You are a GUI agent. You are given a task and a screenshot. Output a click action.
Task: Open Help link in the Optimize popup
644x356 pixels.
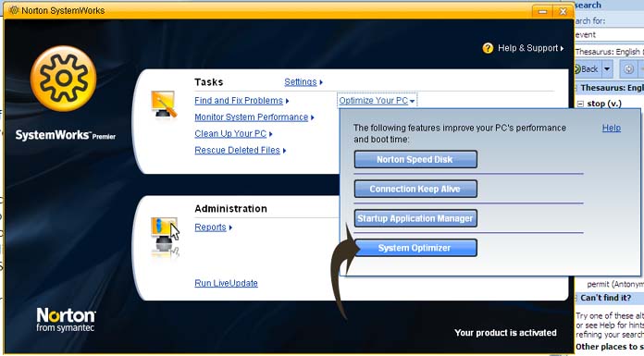(611, 128)
